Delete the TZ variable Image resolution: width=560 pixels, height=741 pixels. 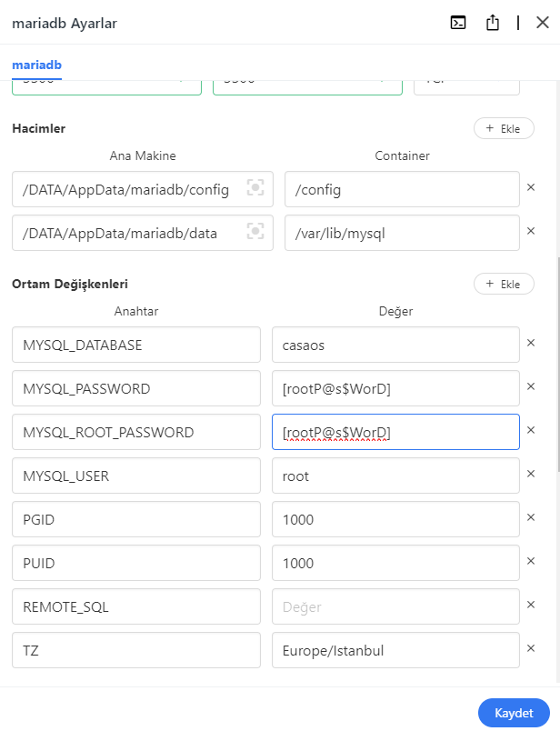point(531,648)
